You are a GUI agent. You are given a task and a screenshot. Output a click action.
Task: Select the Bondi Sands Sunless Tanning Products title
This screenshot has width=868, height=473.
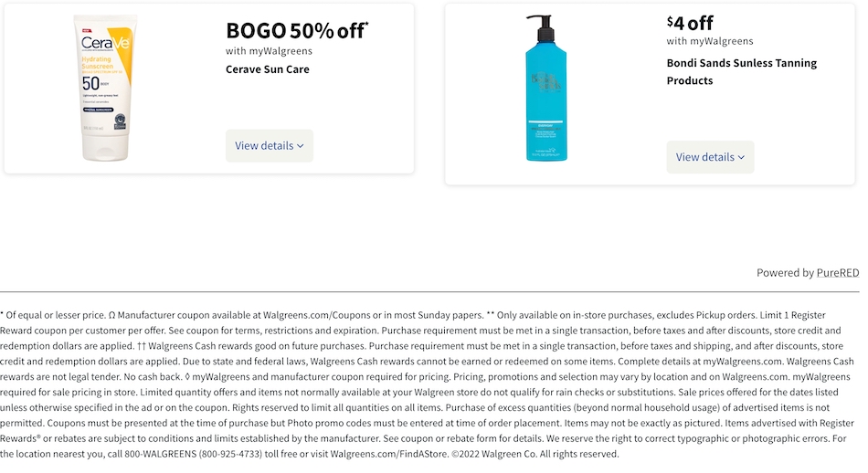[742, 71]
